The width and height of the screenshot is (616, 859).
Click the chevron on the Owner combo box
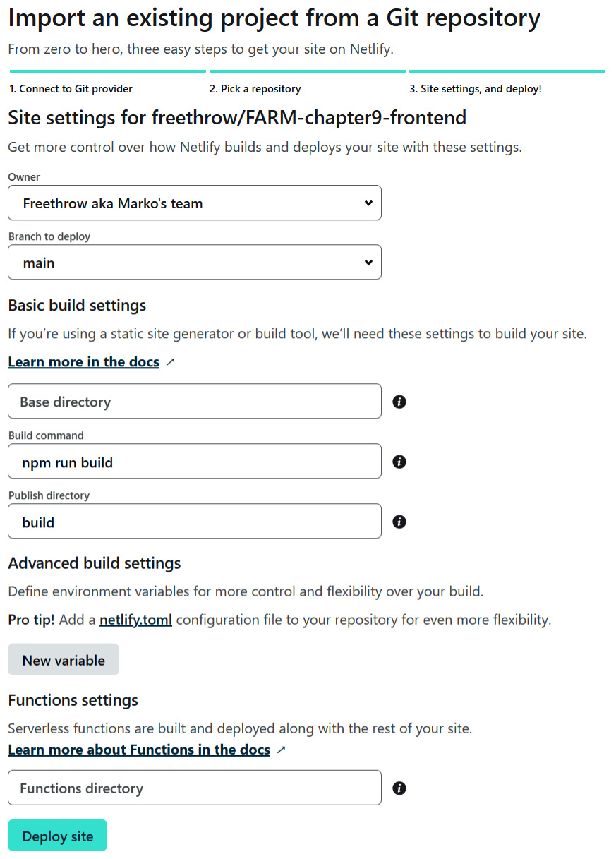368,203
